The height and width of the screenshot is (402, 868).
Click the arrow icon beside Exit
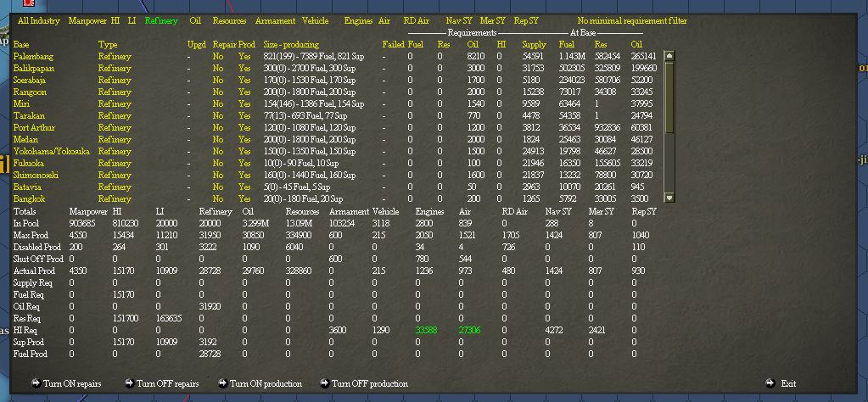coord(770,383)
